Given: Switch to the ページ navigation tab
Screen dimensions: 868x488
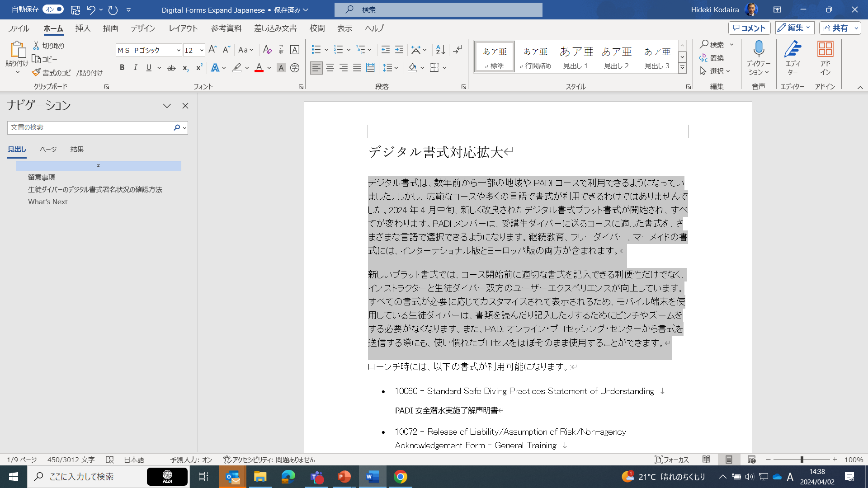Looking at the screenshot, I should pyautogui.click(x=48, y=149).
